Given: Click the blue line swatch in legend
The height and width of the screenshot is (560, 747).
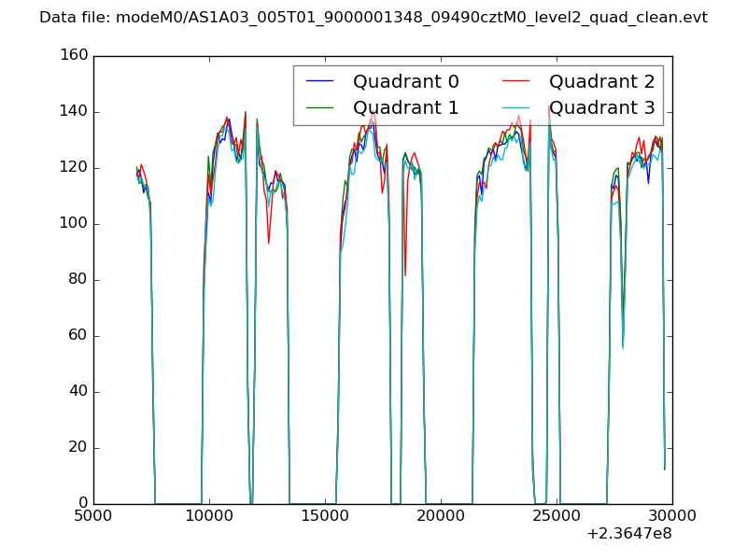Looking at the screenshot, I should pyautogui.click(x=319, y=81).
